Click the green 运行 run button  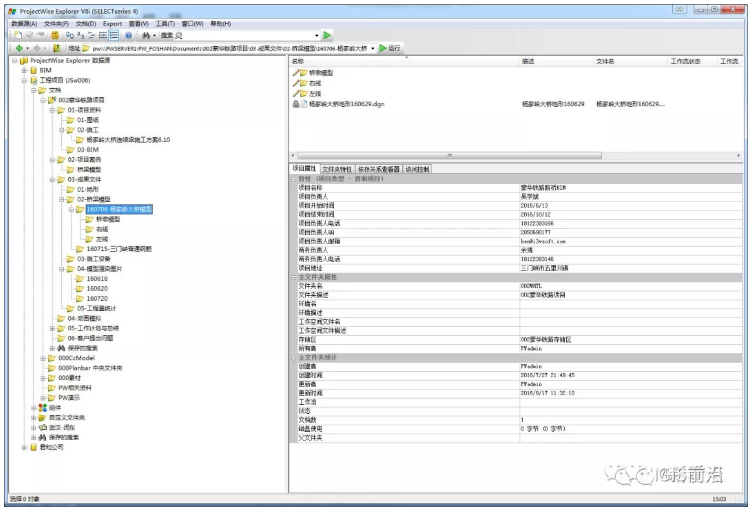[x=390, y=48]
